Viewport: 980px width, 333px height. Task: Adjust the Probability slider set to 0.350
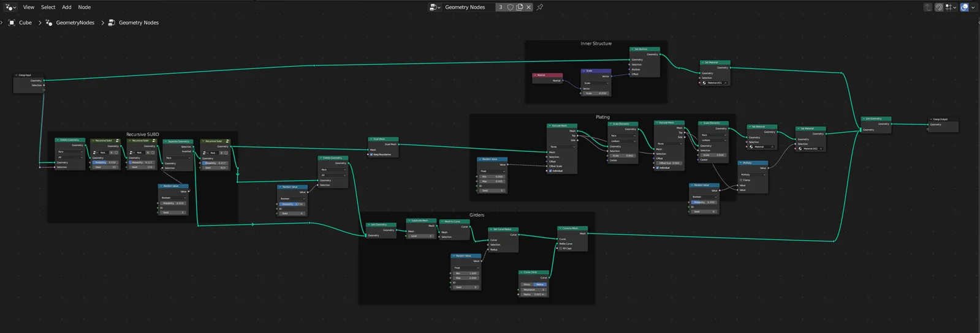coord(704,202)
